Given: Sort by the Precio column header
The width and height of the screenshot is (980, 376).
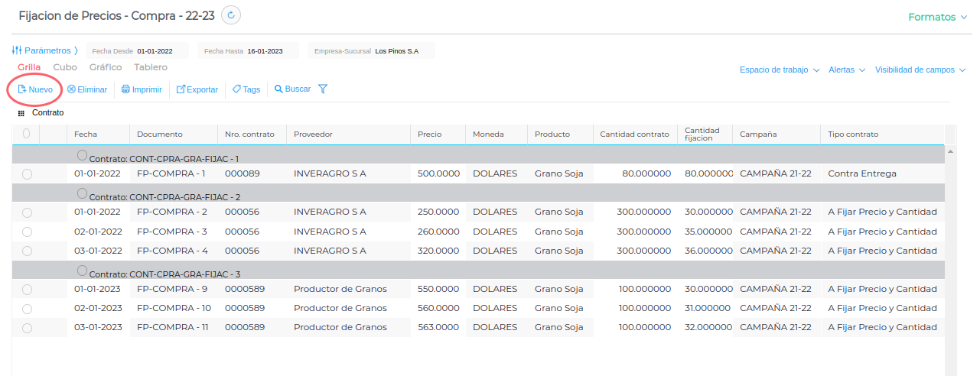Looking at the screenshot, I should click(x=438, y=134).
